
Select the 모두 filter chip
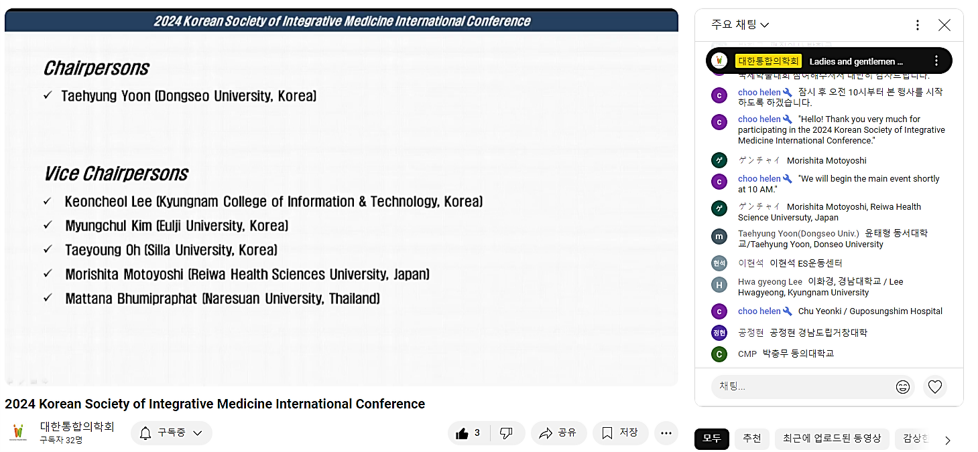[711, 439]
